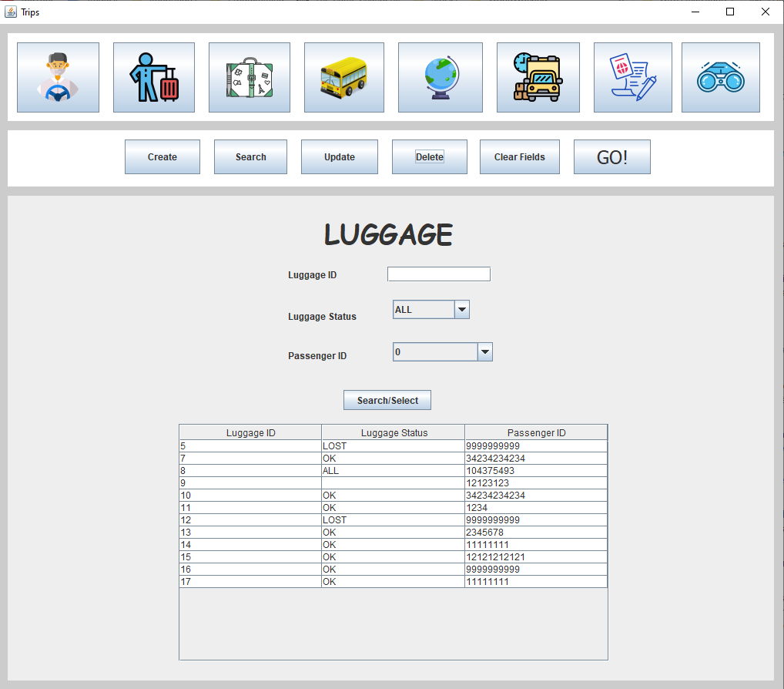
Task: Click passenger ID cell 12123123
Action: [536, 483]
